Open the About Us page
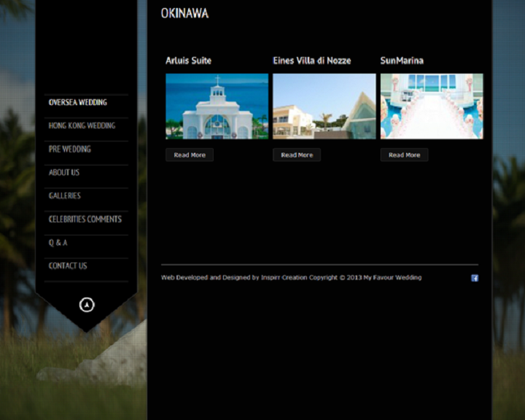Screen dimensions: 525x420 pyautogui.click(x=64, y=173)
